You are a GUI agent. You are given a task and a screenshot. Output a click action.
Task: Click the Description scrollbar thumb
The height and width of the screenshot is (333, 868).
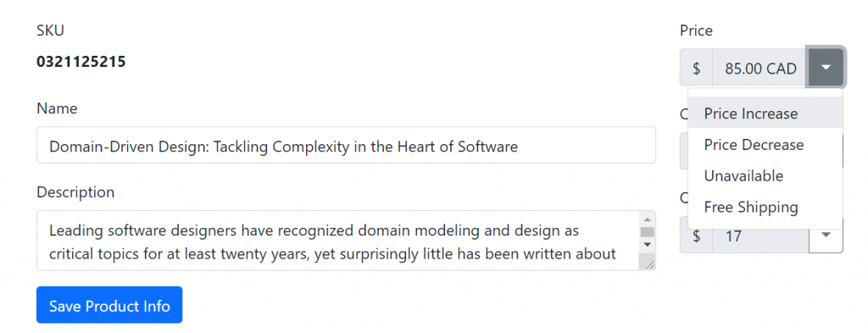(647, 232)
